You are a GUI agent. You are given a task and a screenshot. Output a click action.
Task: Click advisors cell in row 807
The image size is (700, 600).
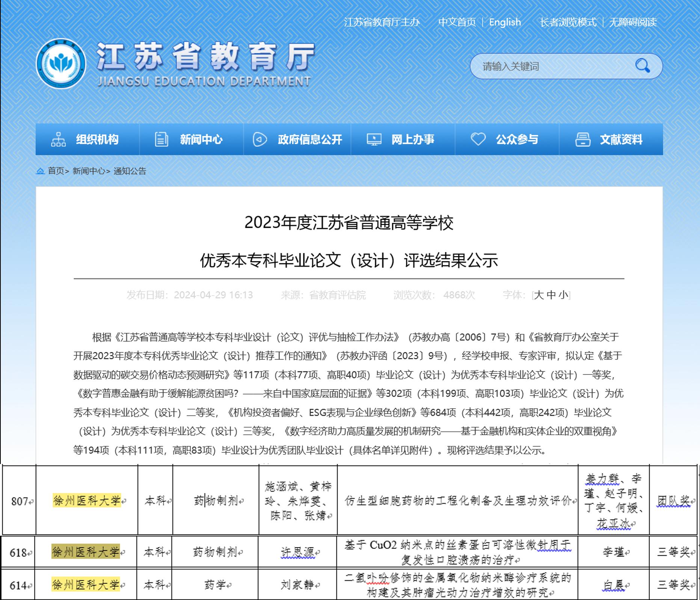coord(614,501)
